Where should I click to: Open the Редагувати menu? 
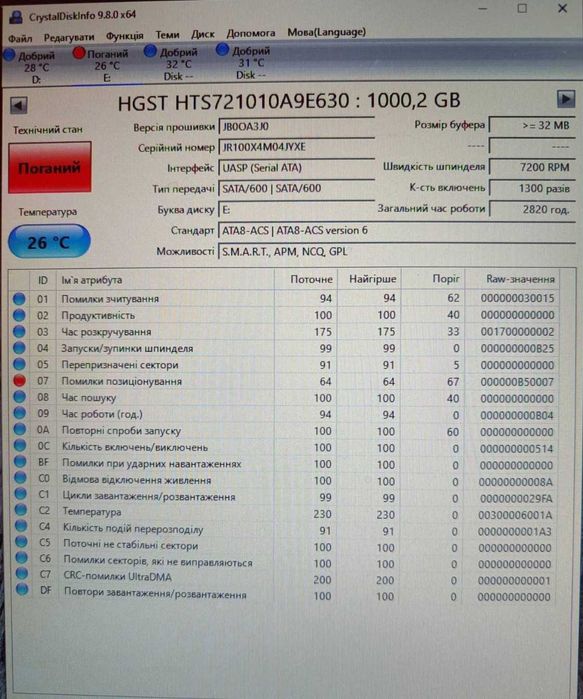(x=69, y=37)
